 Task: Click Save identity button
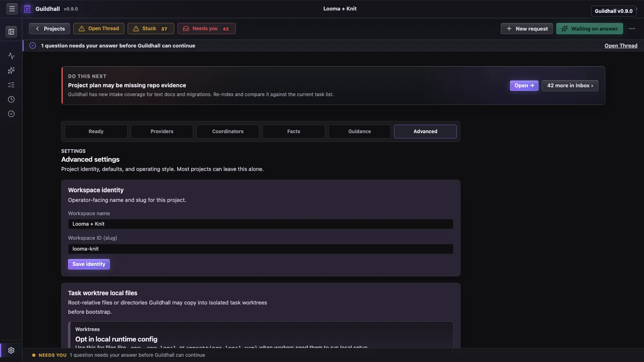[x=89, y=264]
